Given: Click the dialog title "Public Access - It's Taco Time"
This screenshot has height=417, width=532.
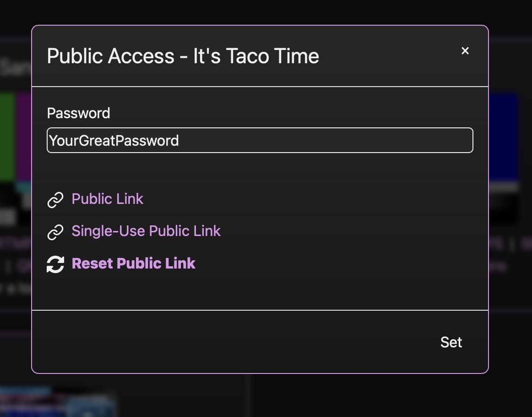Looking at the screenshot, I should coord(183,56).
